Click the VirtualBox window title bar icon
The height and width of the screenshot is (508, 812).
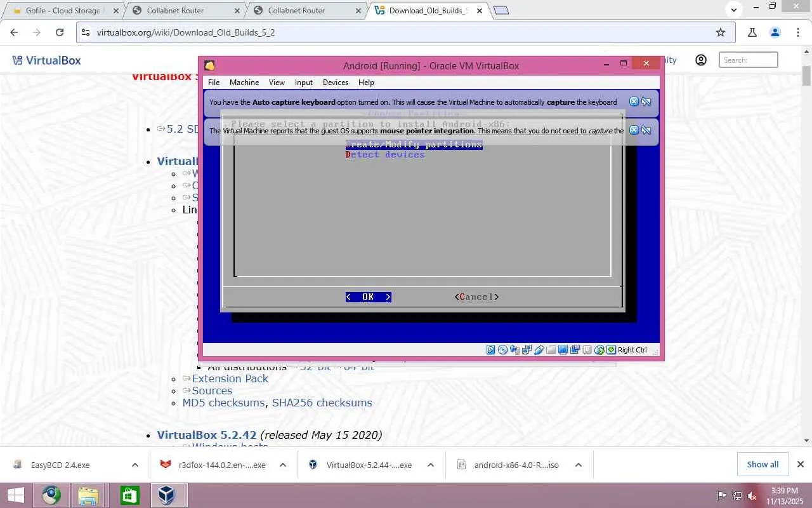coord(209,65)
